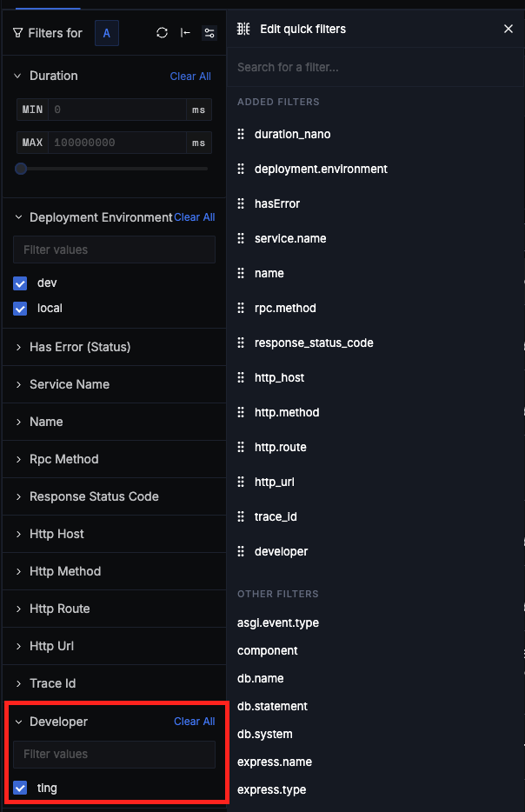Click drag handle next to developer filter
The width and height of the screenshot is (525, 812).
242,552
